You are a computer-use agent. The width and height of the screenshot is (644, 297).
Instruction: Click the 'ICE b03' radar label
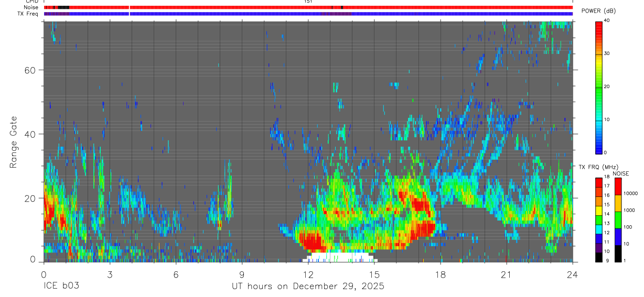point(62,287)
